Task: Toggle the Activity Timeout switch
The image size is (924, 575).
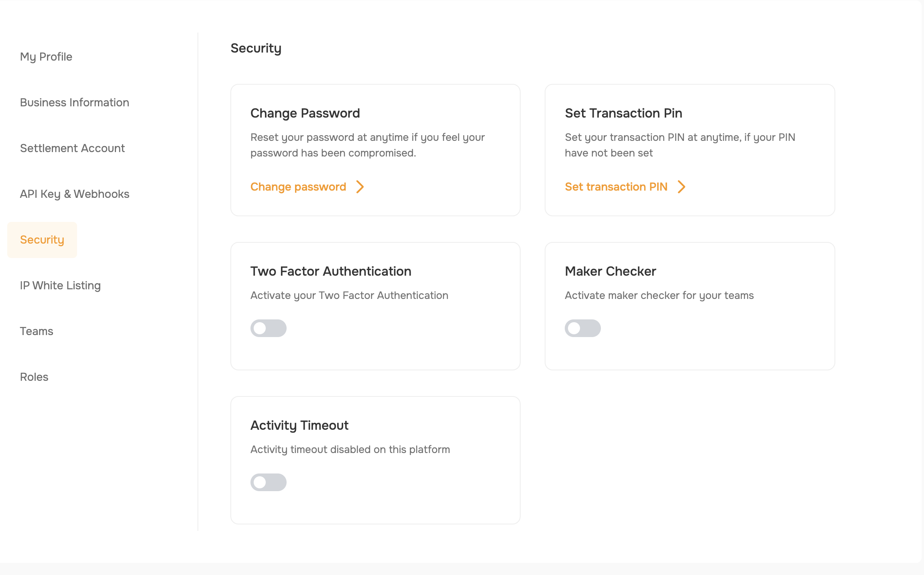Action: point(269,482)
